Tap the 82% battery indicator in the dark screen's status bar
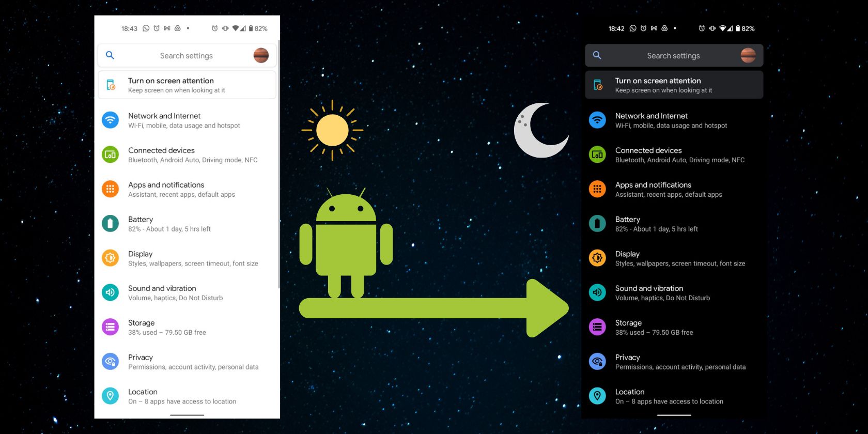868x434 pixels. tap(746, 28)
